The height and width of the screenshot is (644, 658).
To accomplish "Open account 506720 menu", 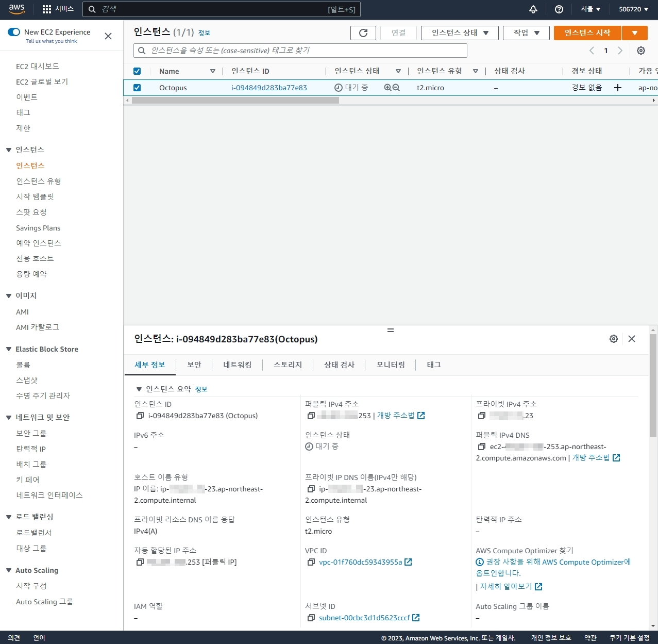I will [x=633, y=9].
